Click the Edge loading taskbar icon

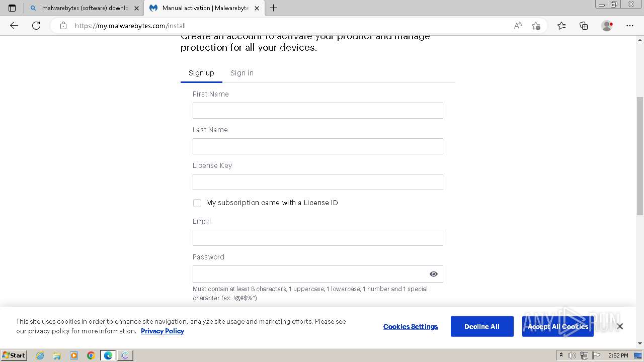(x=125, y=355)
